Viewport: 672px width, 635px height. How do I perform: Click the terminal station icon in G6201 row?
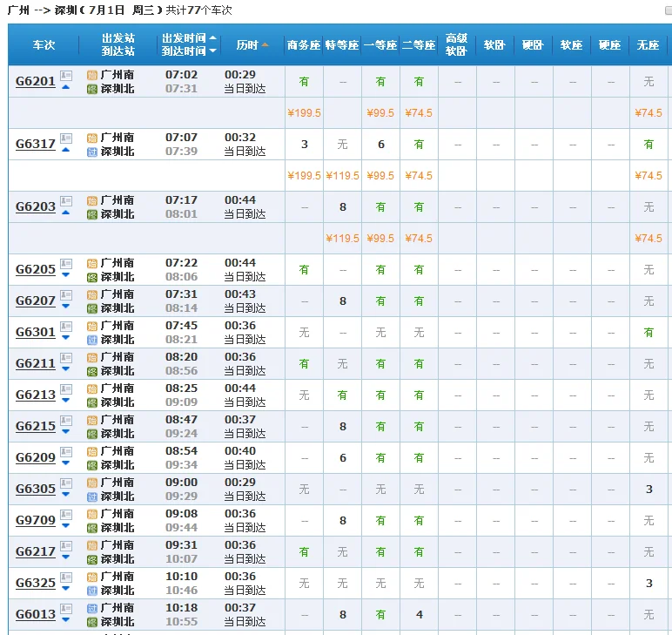pos(92,89)
